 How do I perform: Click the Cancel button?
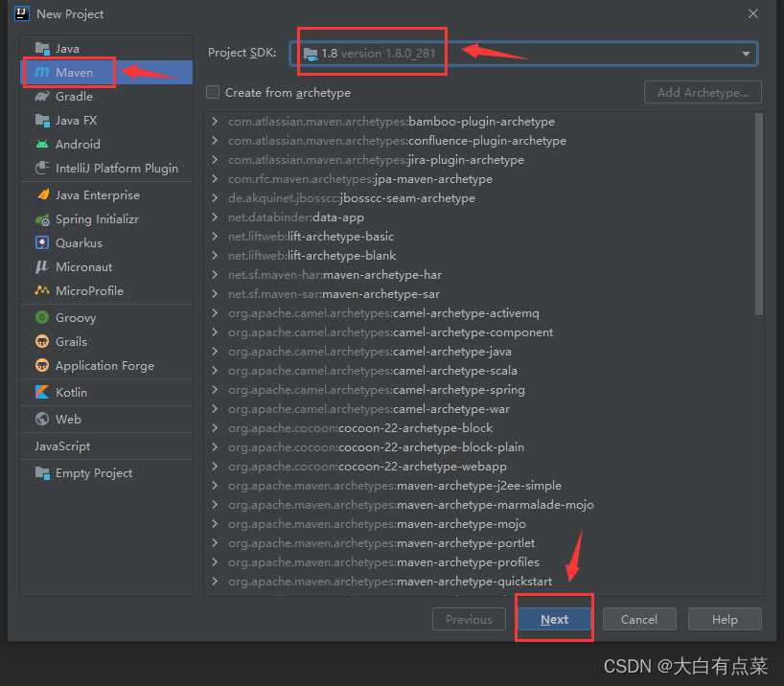(639, 619)
